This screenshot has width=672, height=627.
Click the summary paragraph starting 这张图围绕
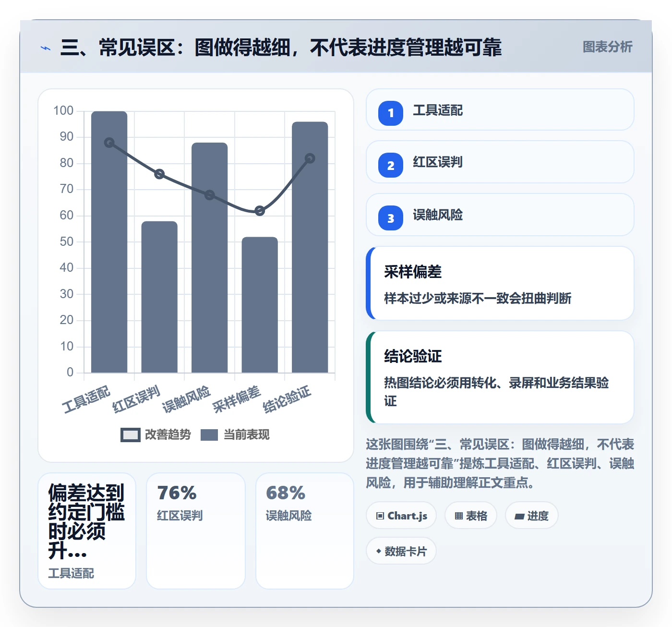click(x=500, y=463)
